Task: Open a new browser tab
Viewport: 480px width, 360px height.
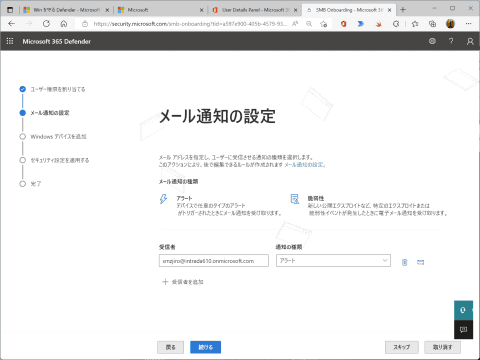Action: [x=403, y=10]
